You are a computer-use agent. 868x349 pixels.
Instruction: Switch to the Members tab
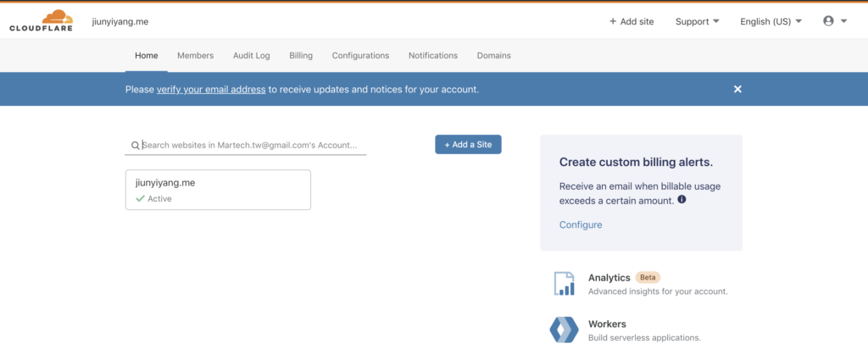click(196, 55)
